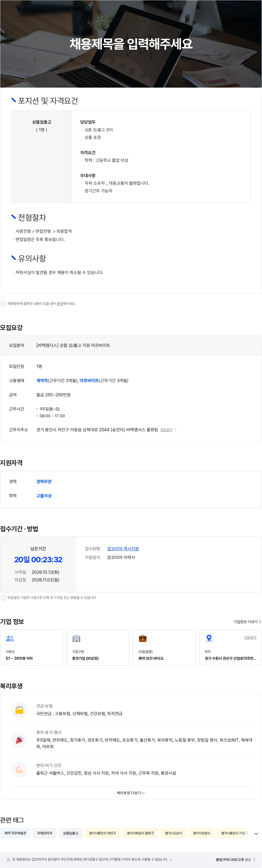Click the industry briefcase icon
The height and width of the screenshot is (868, 262).
point(143,638)
